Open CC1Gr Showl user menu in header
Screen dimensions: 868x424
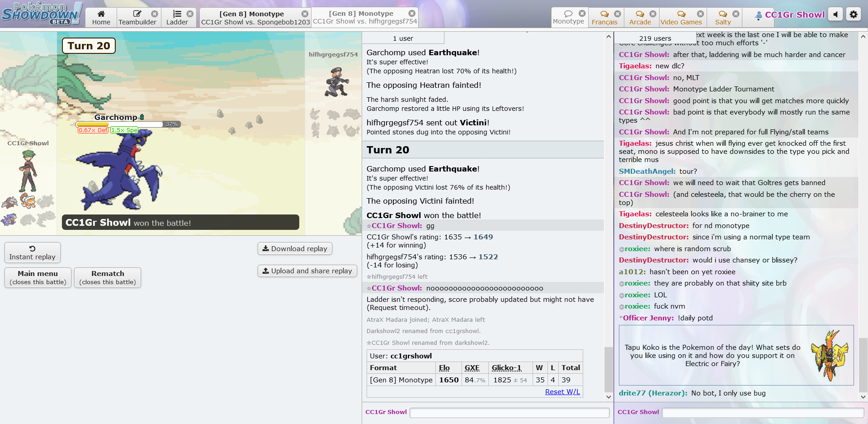790,14
